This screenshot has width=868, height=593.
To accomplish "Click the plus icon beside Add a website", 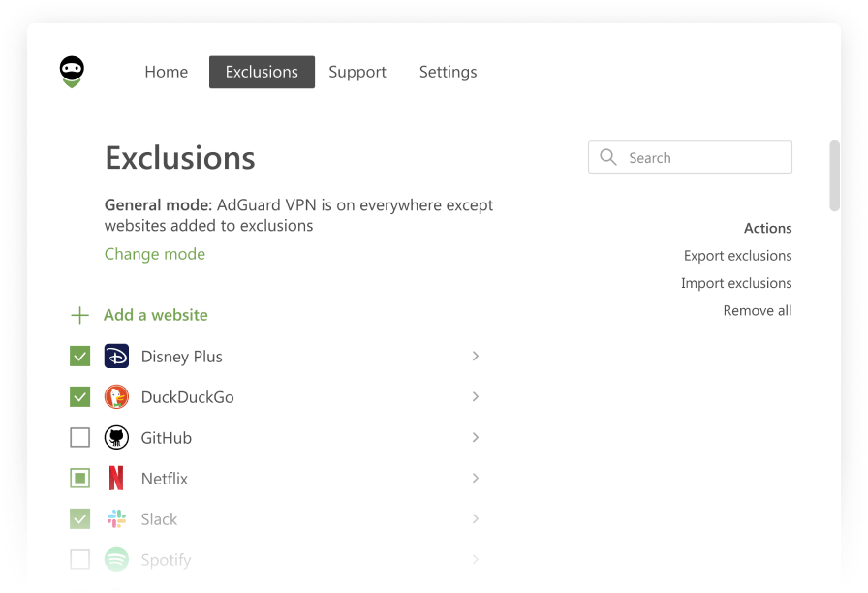I will tap(79, 316).
